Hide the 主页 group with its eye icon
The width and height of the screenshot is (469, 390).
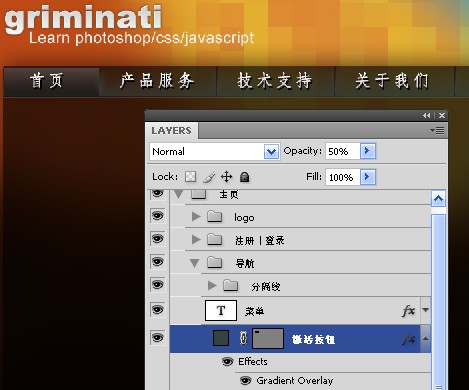158,194
